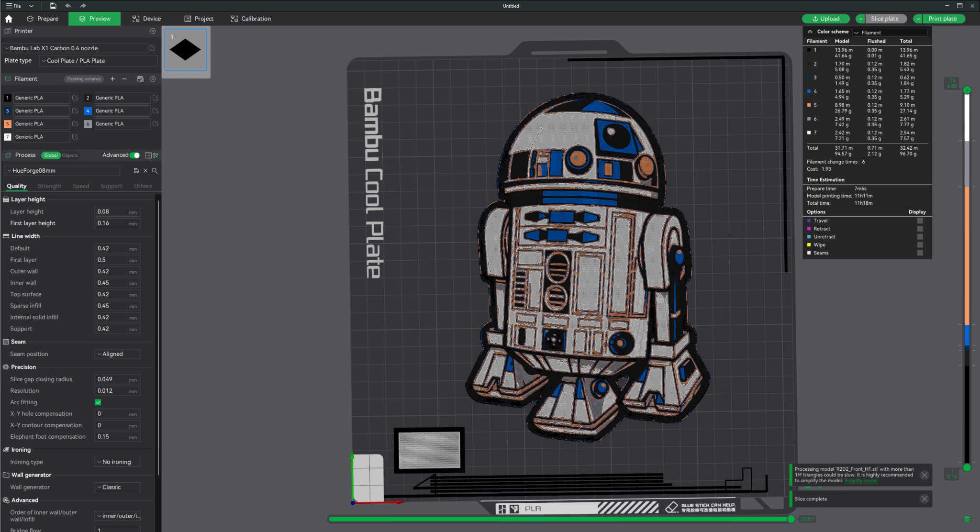Switch to the Strength tab
The image size is (980, 532).
click(50, 186)
